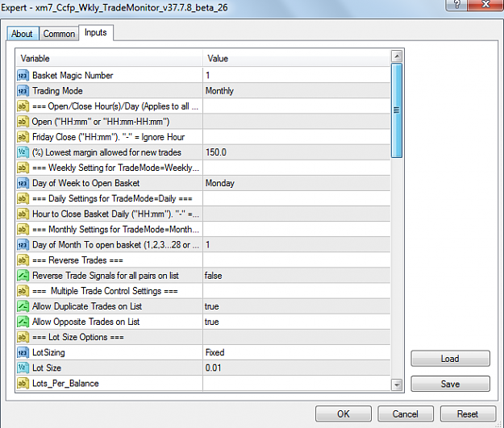Viewport: 504px width, 428px height.
Task: Toggle the Reverse Trade Signals false value
Action: (297, 276)
